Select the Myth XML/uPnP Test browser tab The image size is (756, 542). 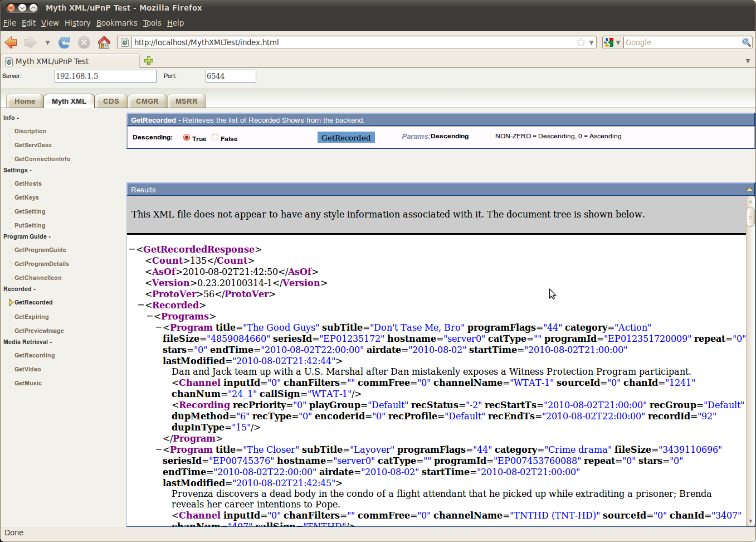click(70, 61)
